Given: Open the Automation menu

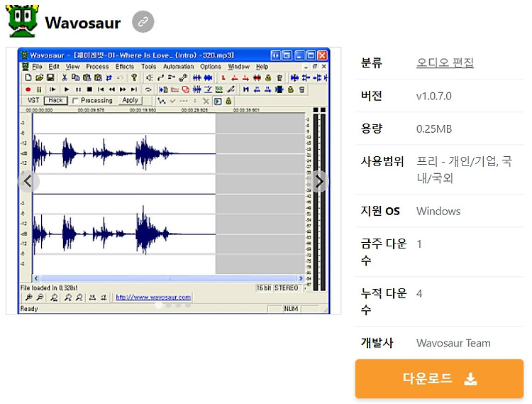Looking at the screenshot, I should 178,67.
